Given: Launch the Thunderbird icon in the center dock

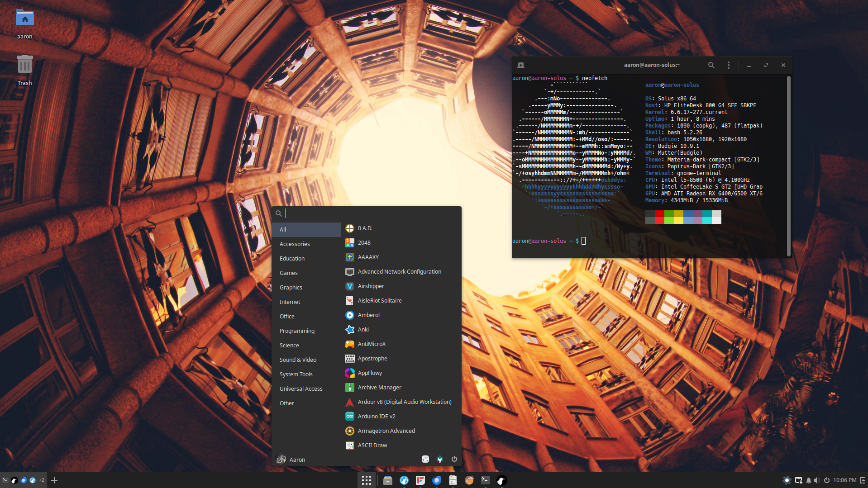Looking at the screenshot, I should (437, 480).
